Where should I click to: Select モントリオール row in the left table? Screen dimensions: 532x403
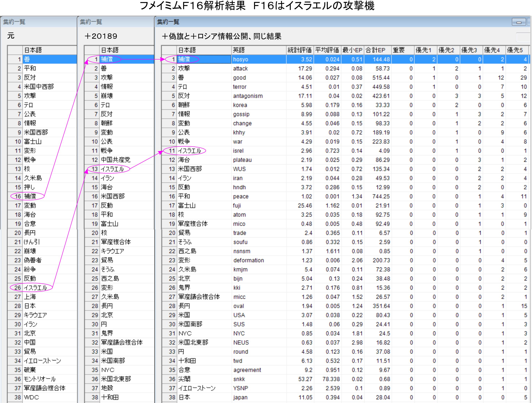coord(40,379)
